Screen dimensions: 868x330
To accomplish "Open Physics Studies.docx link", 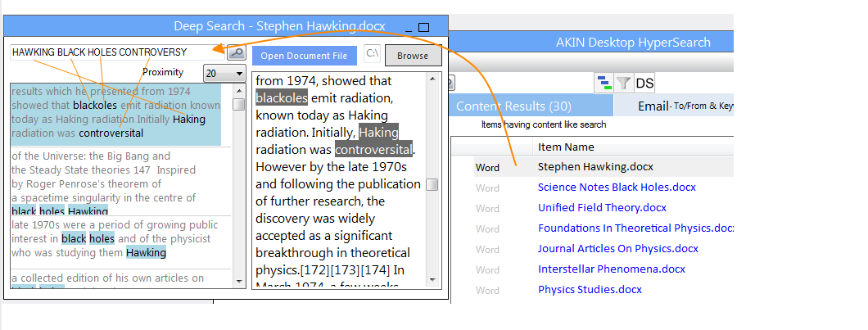I will click(590, 290).
